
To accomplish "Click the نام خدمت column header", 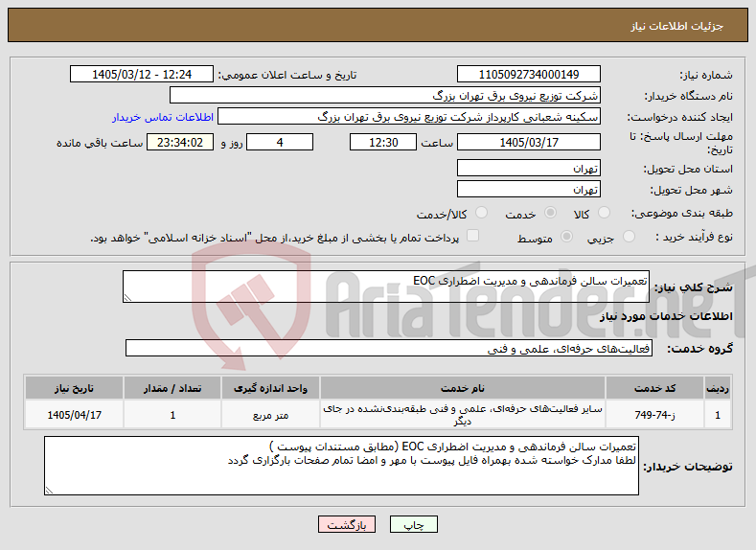I will pos(463,388).
